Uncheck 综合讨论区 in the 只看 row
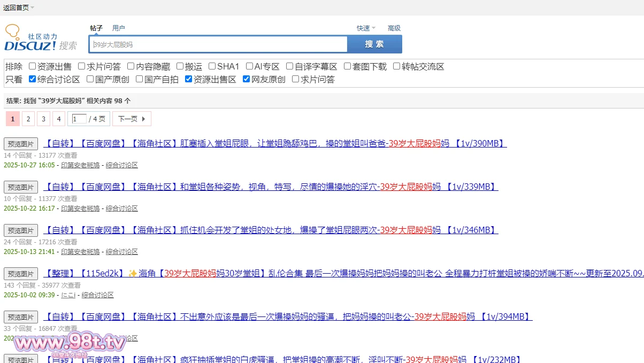This screenshot has width=644, height=363. (33, 80)
